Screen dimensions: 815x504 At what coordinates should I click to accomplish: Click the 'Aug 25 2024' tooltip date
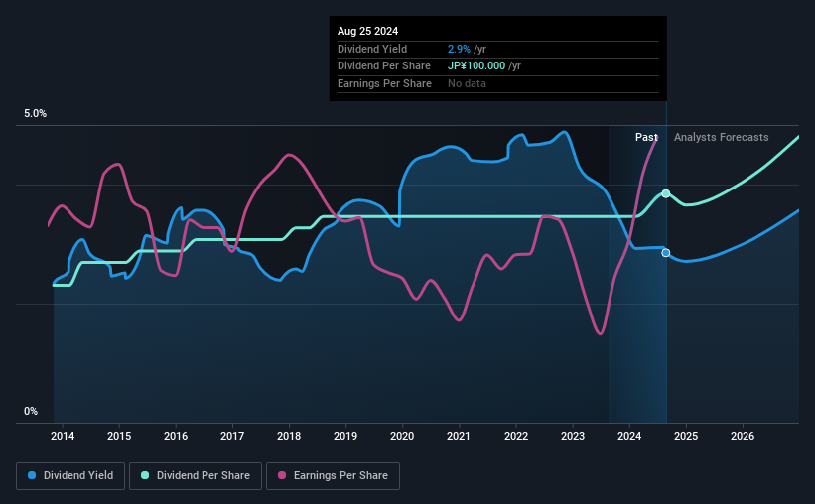tap(368, 31)
